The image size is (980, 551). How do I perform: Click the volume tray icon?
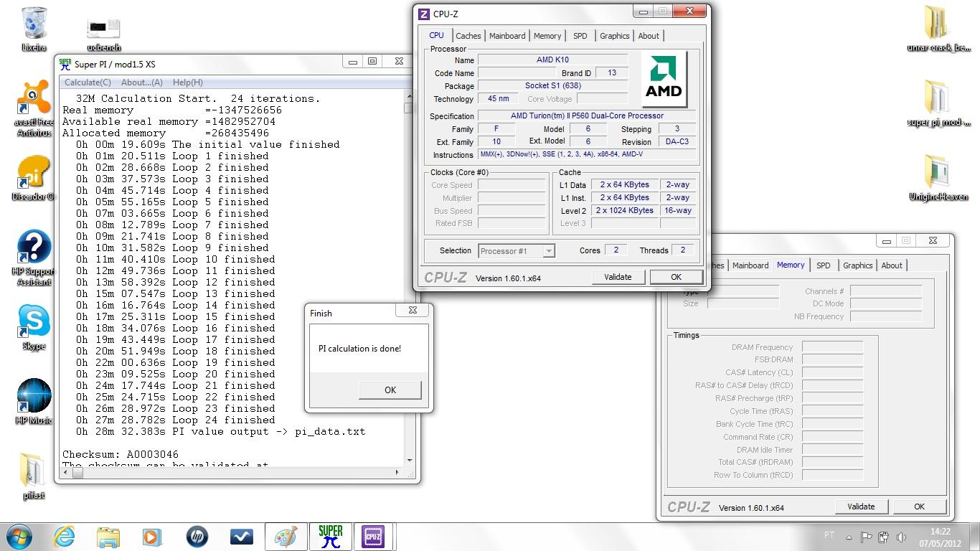(900, 537)
